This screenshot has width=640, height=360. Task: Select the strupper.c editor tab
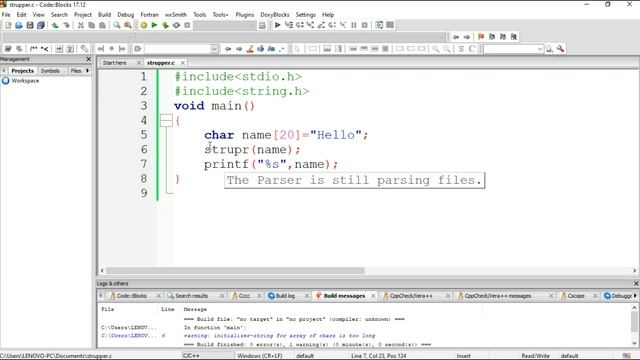161,63
